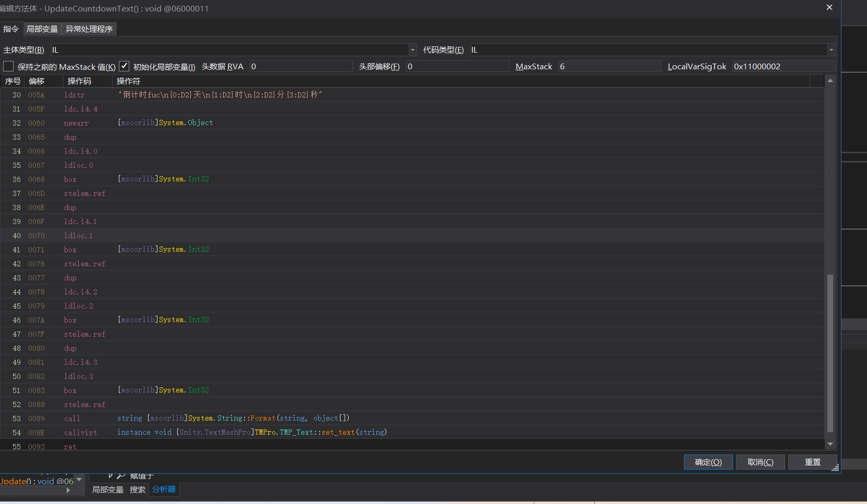Open the bottom 局部变量 tab in main window
This screenshot has width=867, height=504.
[x=108, y=490]
